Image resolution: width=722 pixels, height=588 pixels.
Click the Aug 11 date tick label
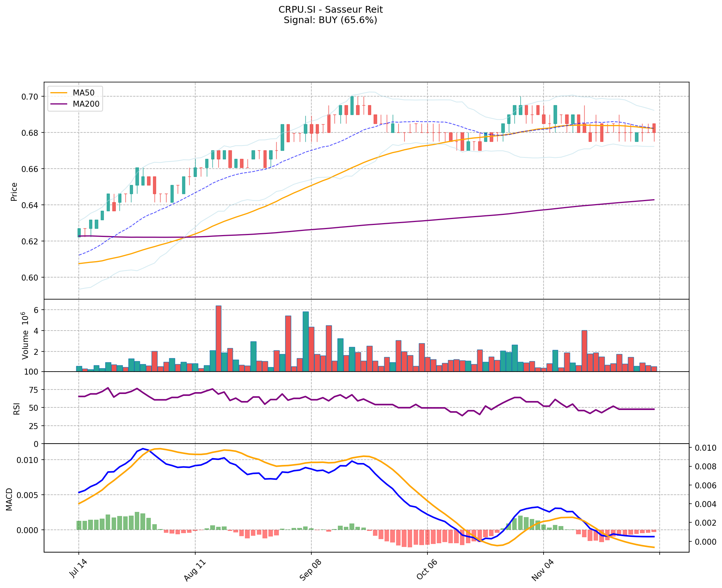pyautogui.click(x=195, y=570)
